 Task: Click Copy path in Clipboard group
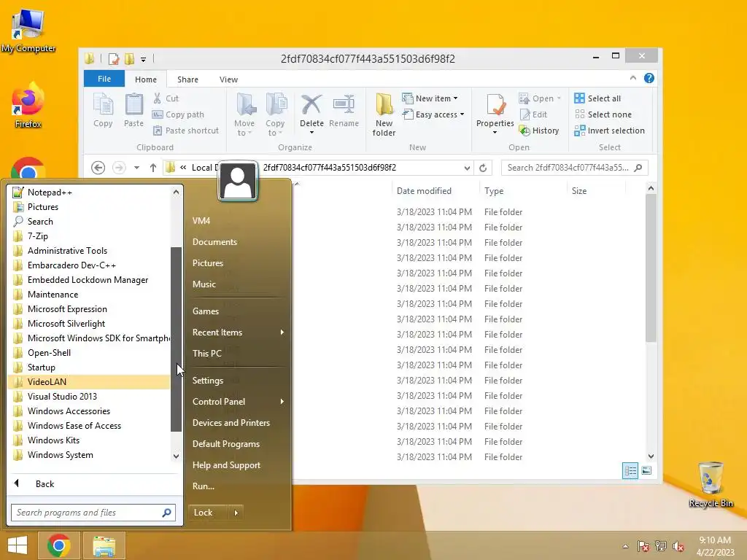tap(178, 114)
